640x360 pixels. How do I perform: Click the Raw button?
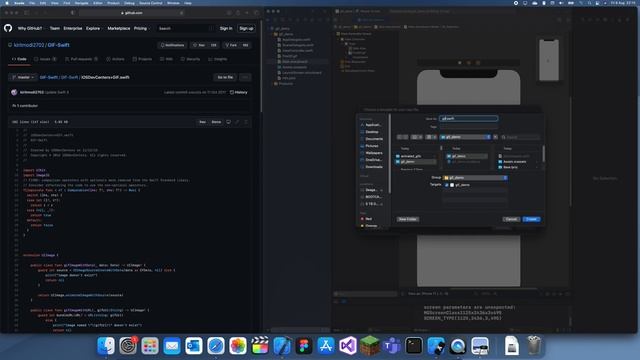point(202,122)
